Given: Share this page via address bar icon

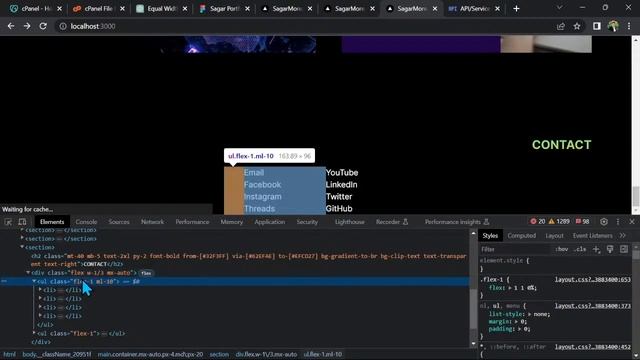Looking at the screenshot, I should point(561,26).
